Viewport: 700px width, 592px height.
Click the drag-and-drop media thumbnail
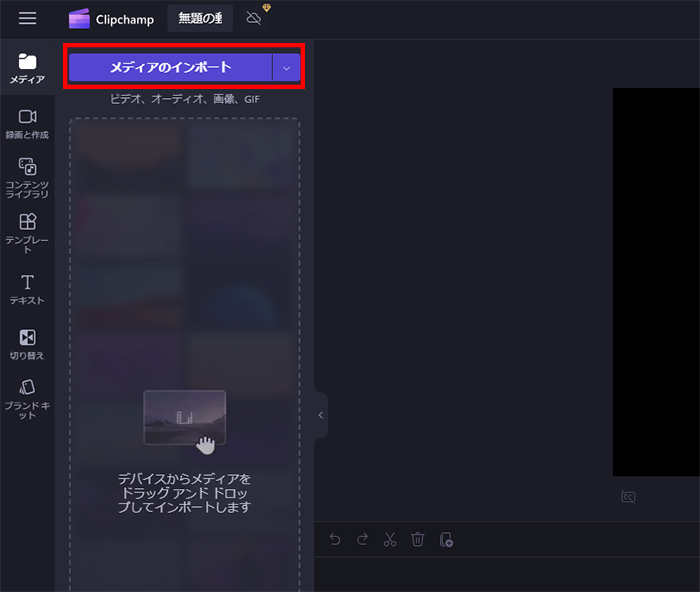point(184,418)
